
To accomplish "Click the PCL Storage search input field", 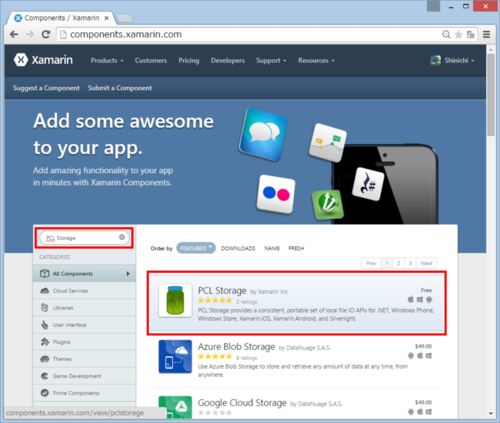I will pos(85,238).
